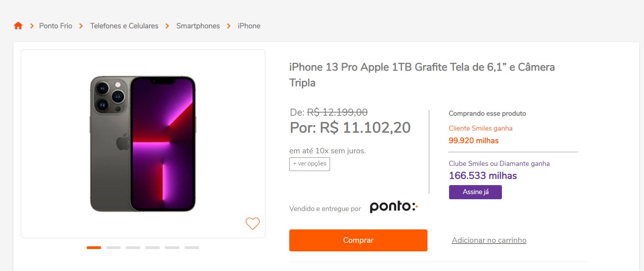
Task: Go to Telefones e Celulares category
Action: tap(124, 26)
